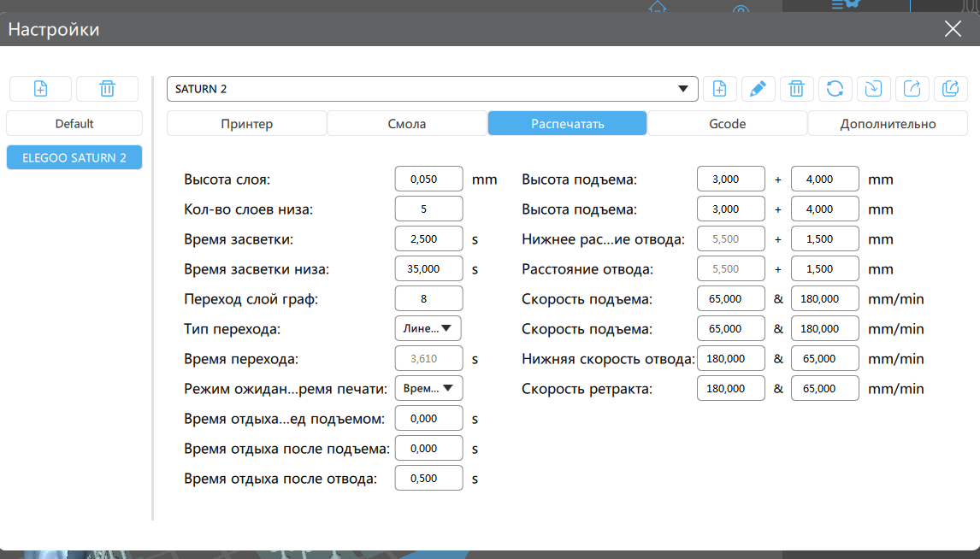Screen dimensions: 980x559
Task: Click the import profile arrow-in icon
Action: 874,89
